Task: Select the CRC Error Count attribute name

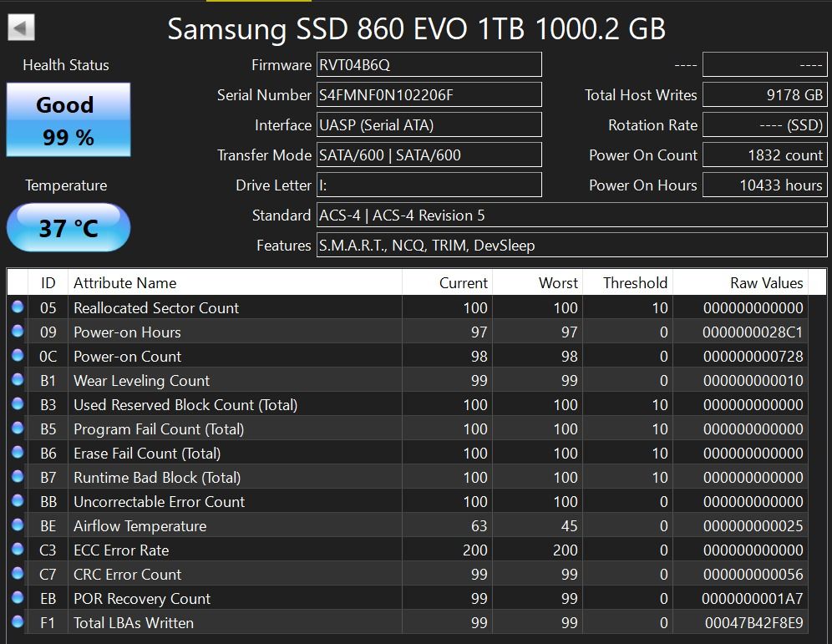Action: coord(127,575)
